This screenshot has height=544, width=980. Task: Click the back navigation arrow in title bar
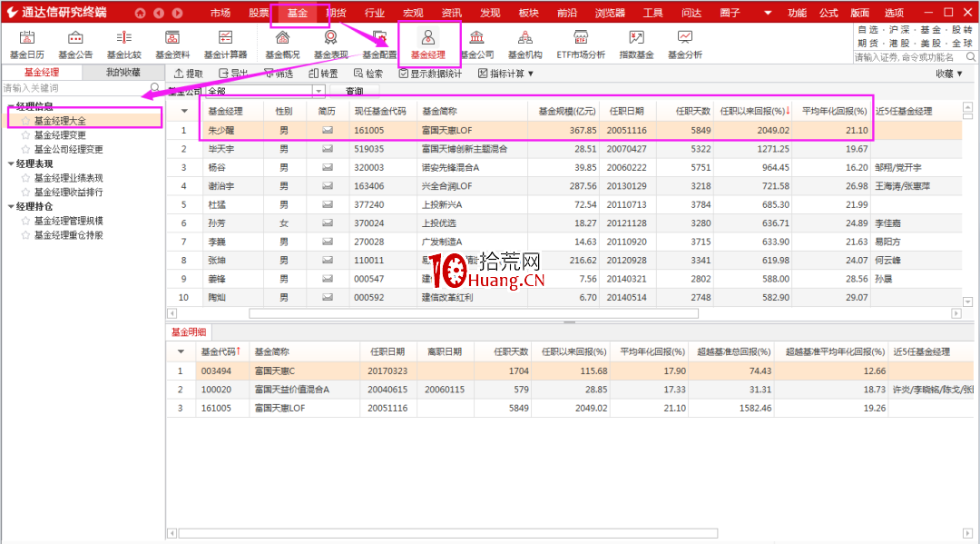click(159, 13)
